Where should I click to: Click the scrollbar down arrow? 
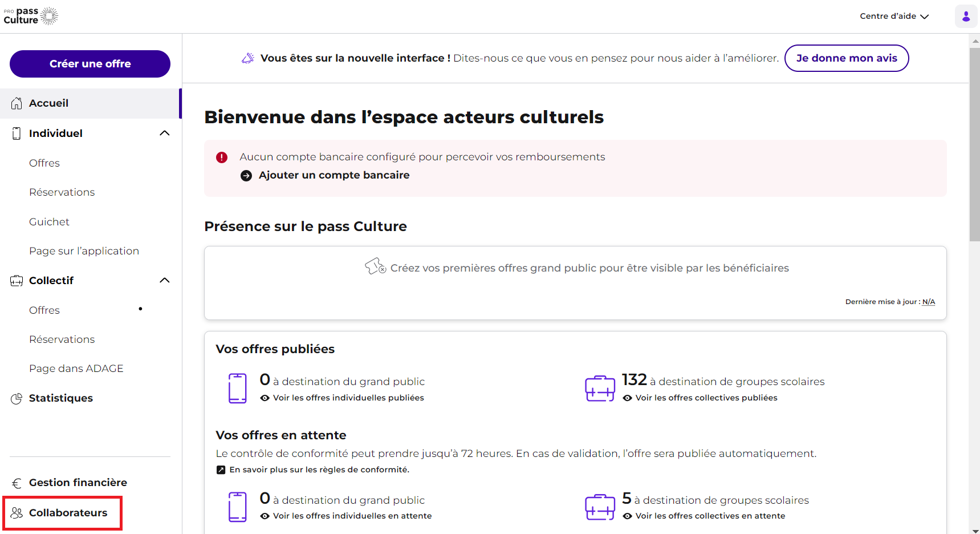[x=975, y=530]
